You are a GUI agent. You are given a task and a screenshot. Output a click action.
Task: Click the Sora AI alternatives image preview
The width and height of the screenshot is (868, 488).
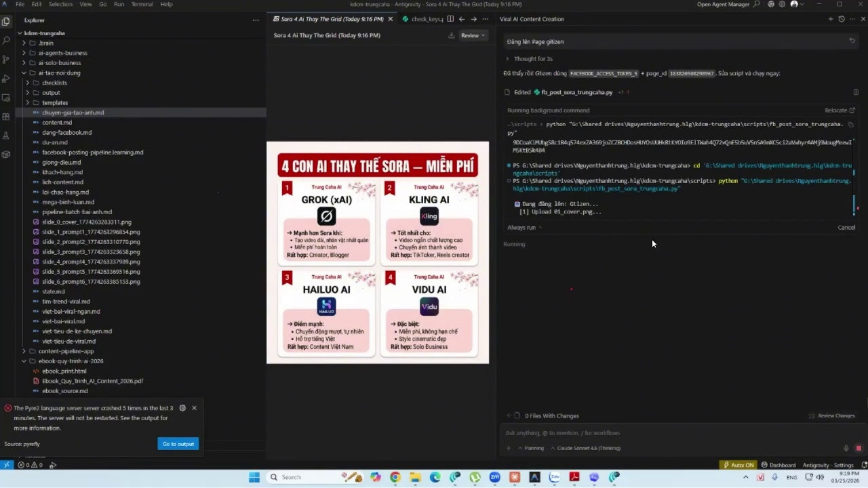[378, 252]
